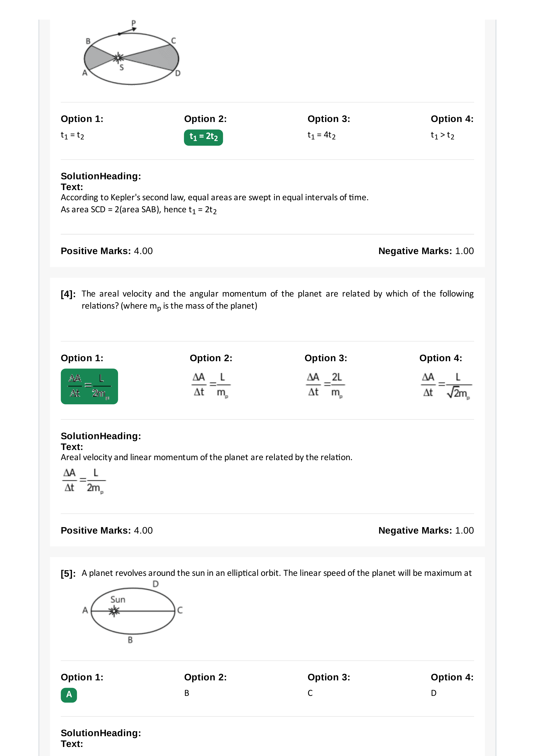534x756 pixels.
Task: Select highlighted answer A for question 5
Action: pyautogui.click(x=69, y=695)
